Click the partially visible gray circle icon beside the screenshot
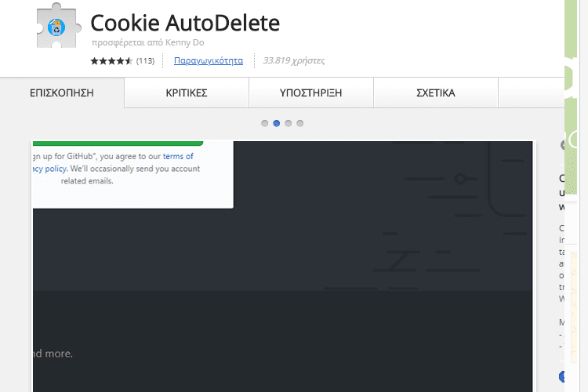588x392 pixels. click(x=562, y=145)
